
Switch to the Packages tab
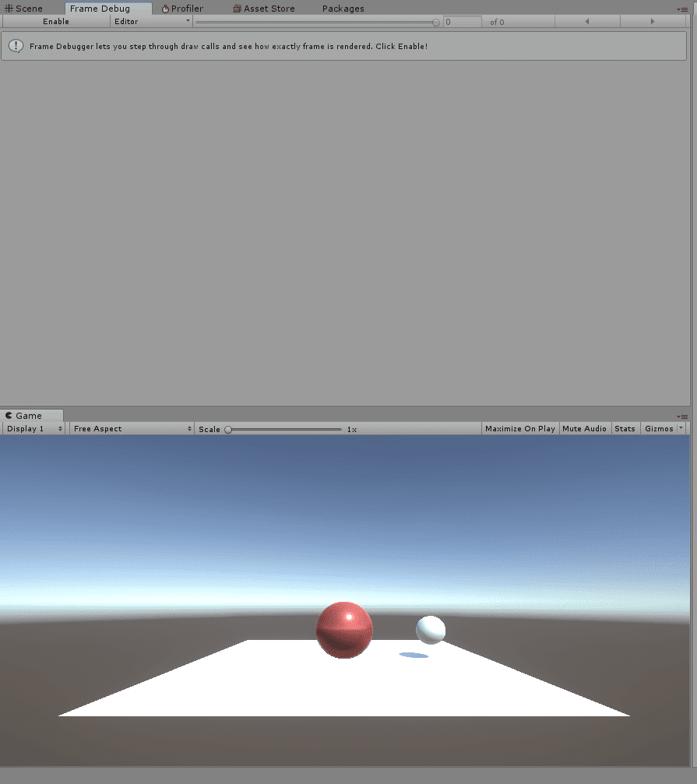point(343,8)
